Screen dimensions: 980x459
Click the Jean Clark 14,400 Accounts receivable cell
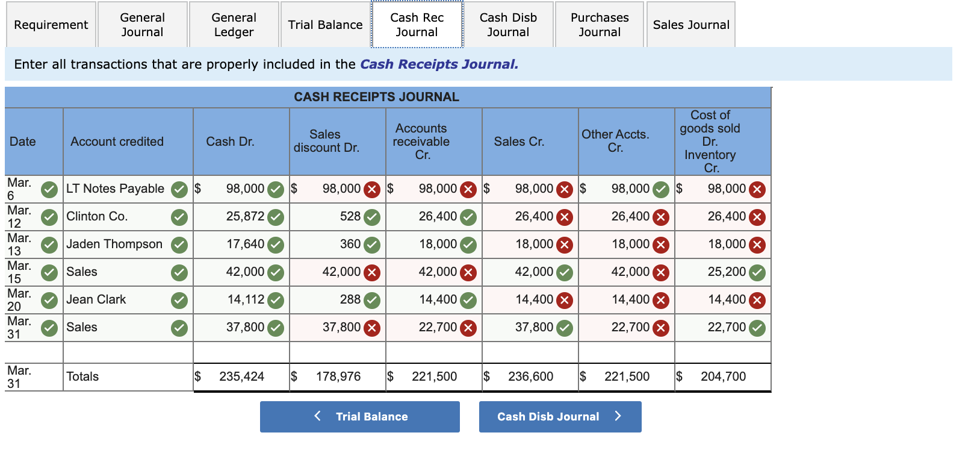coord(434,300)
